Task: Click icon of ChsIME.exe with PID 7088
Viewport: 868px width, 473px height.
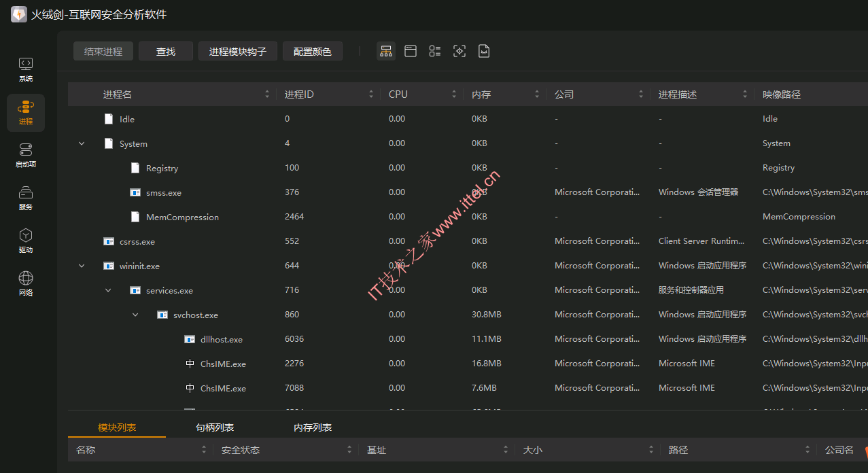Action: 190,388
